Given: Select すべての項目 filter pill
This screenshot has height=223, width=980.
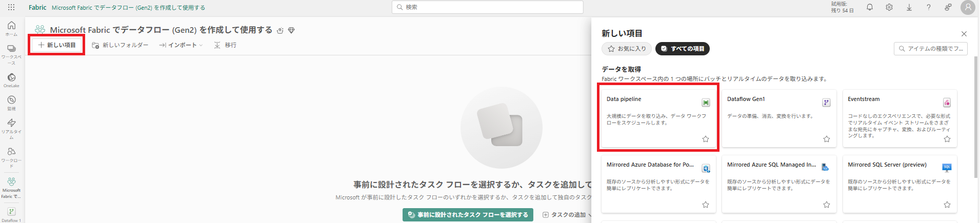Looking at the screenshot, I should click(683, 49).
